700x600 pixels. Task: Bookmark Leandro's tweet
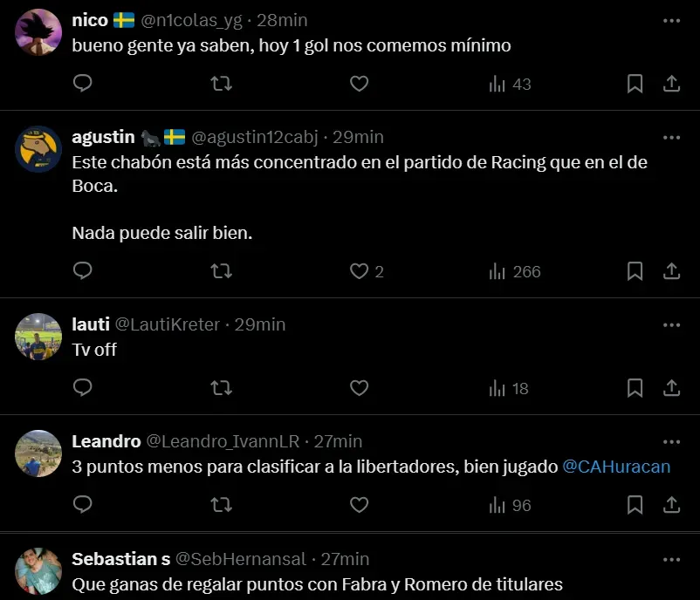[x=635, y=505]
